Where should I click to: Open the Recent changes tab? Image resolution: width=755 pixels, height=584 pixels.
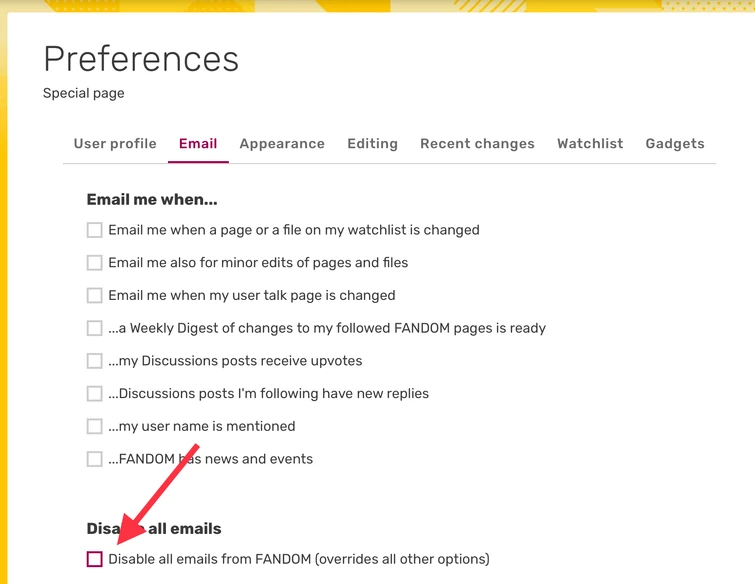(x=477, y=143)
